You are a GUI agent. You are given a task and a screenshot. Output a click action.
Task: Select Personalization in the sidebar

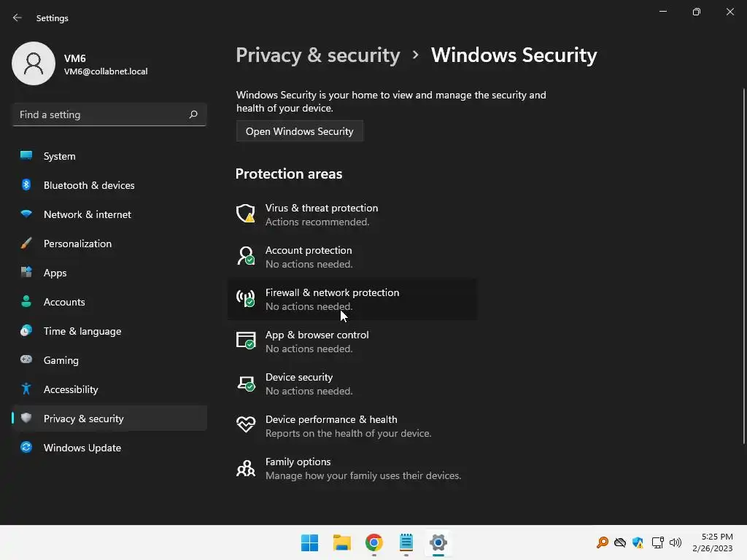[77, 244]
